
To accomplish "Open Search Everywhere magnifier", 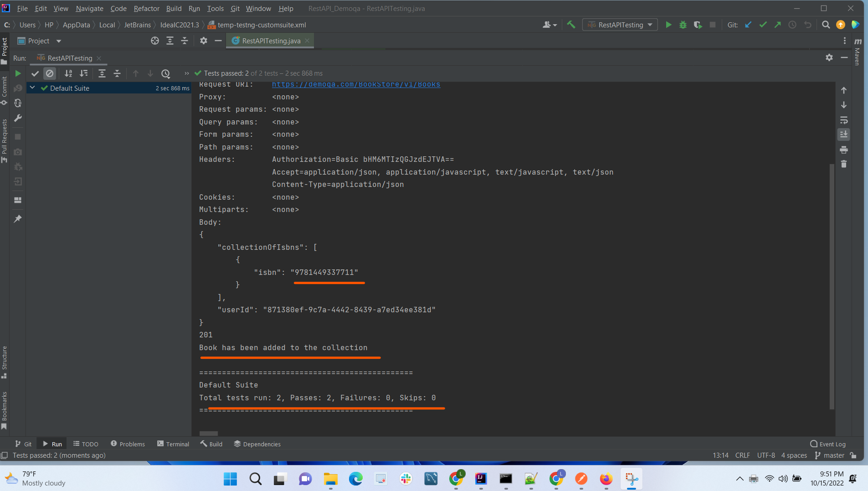I will click(x=826, y=25).
